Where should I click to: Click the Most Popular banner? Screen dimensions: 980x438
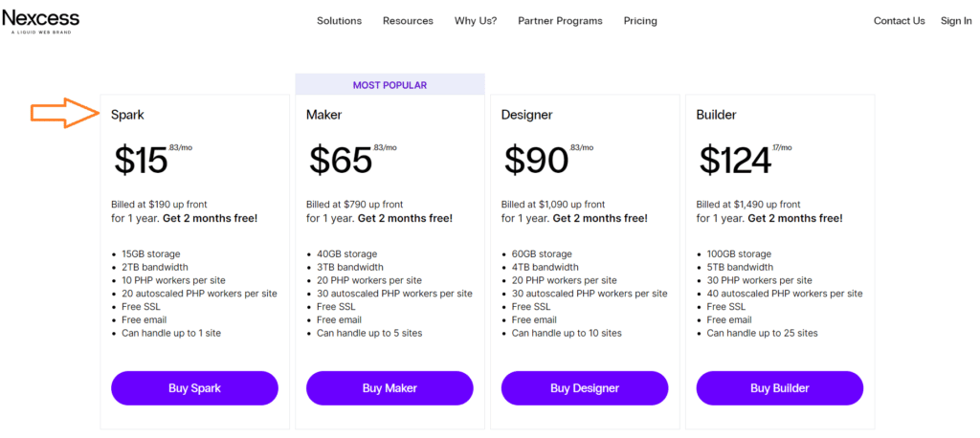coord(390,84)
